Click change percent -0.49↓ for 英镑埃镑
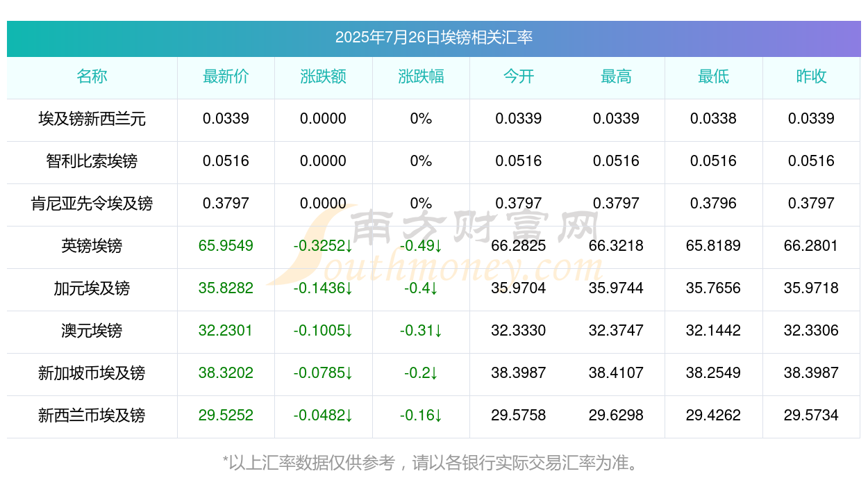Image resolution: width=868 pixels, height=485 pixels. [421, 246]
